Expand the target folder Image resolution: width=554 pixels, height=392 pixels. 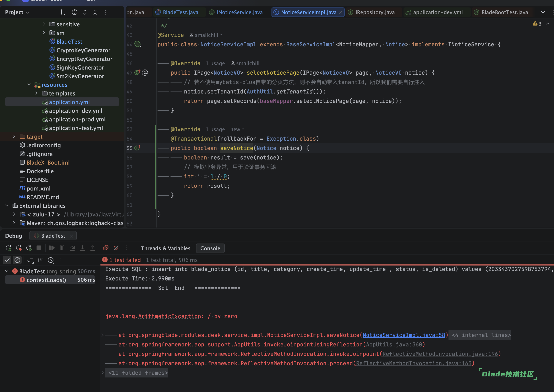pyautogui.click(x=14, y=137)
